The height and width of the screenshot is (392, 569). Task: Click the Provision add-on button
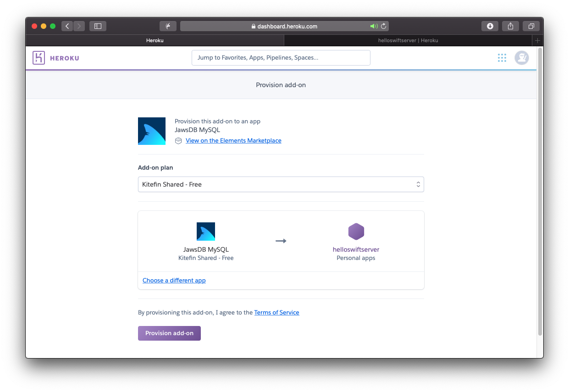click(169, 333)
